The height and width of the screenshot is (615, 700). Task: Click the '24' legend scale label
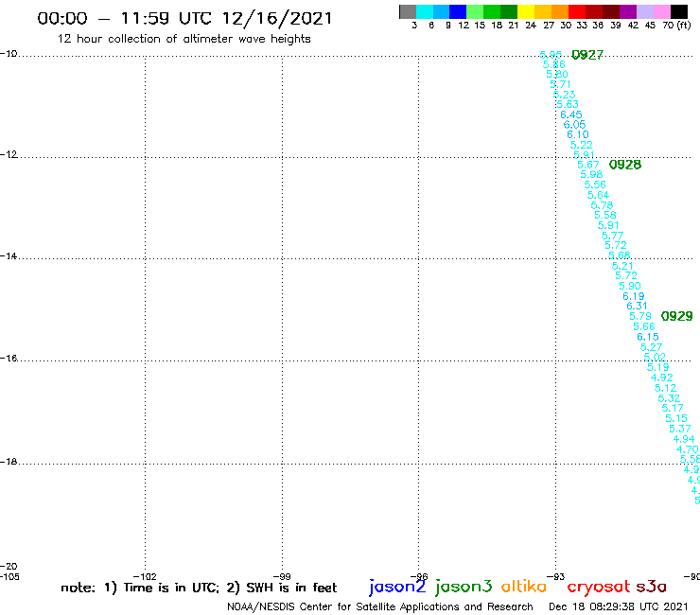click(x=531, y=26)
